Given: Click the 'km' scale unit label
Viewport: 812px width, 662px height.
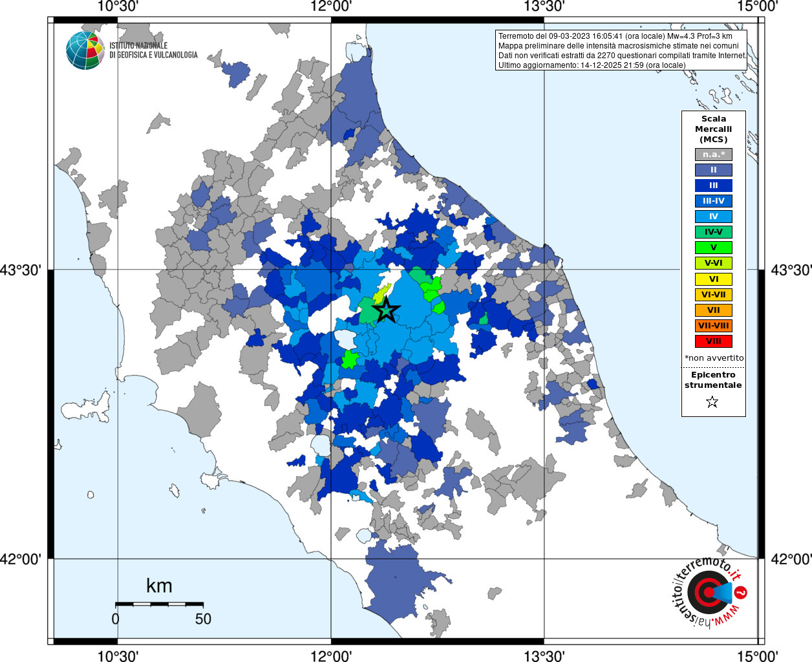Looking at the screenshot, I should 159,586.
